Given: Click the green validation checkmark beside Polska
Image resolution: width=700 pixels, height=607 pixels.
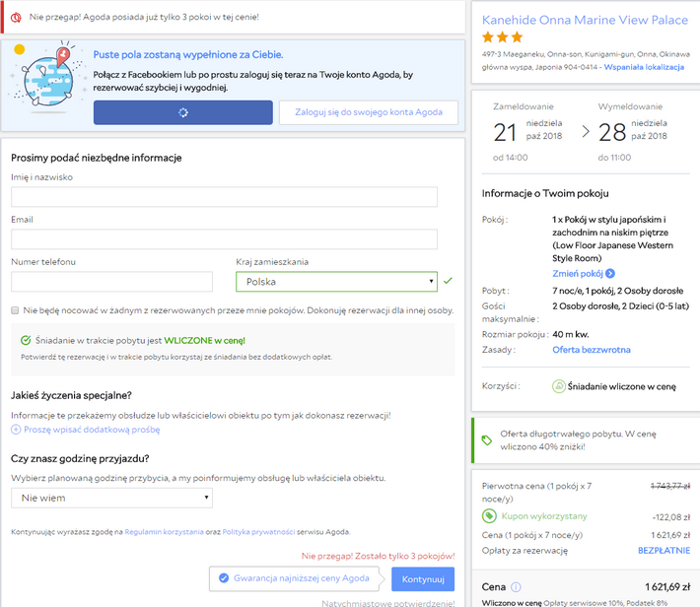Looking at the screenshot, I should click(448, 281).
